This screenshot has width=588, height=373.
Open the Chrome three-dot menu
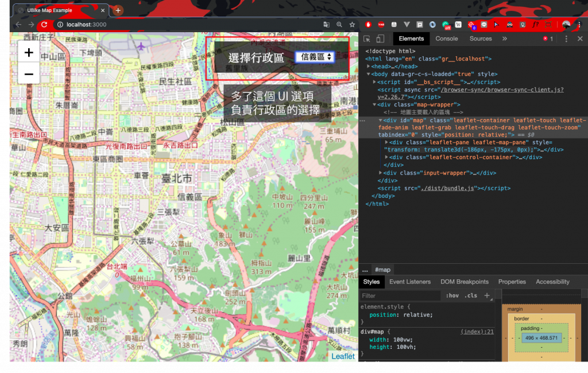tap(579, 25)
